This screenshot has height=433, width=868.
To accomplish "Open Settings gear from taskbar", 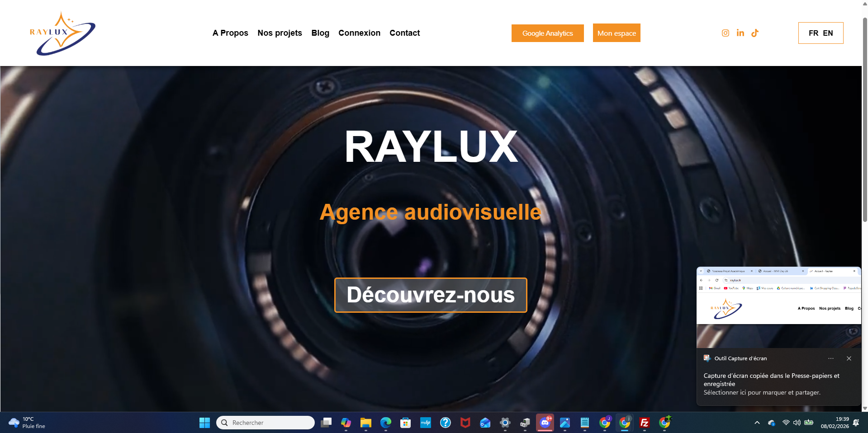I will coord(505,423).
